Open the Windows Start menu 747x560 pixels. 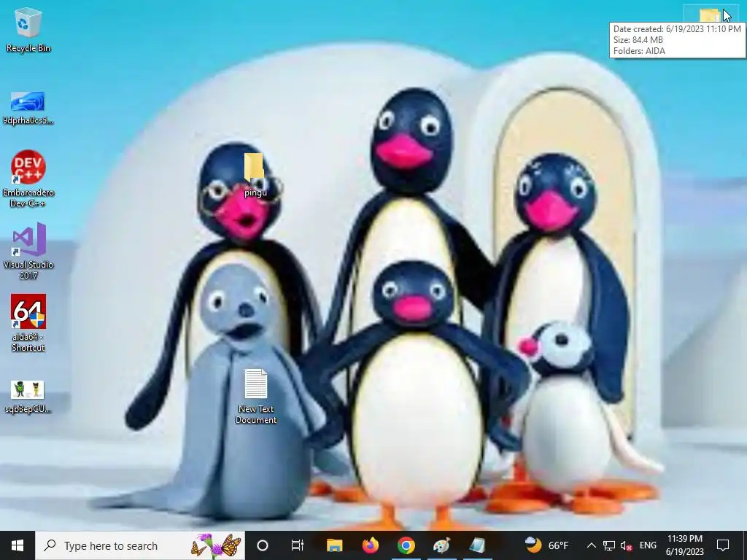click(x=18, y=545)
